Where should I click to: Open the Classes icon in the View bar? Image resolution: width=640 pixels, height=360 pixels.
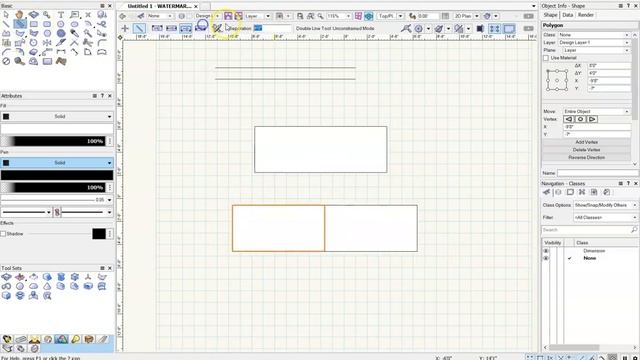click(140, 16)
